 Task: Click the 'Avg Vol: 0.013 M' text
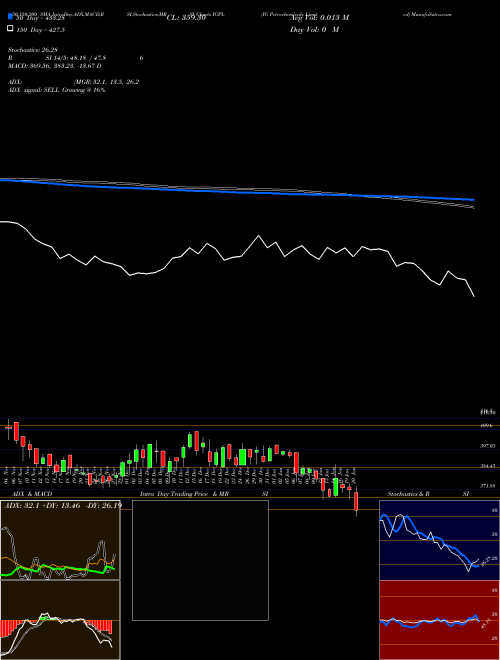[319, 18]
